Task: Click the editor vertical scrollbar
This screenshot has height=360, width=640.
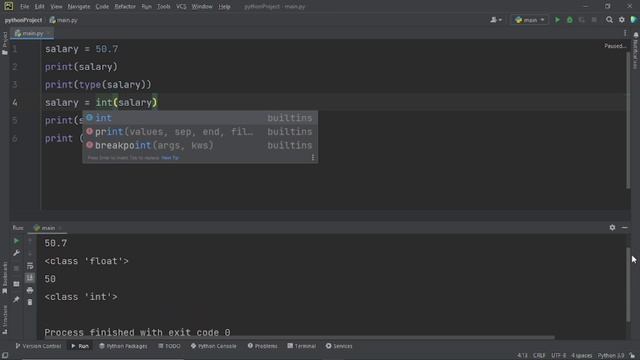Action: click(x=628, y=121)
